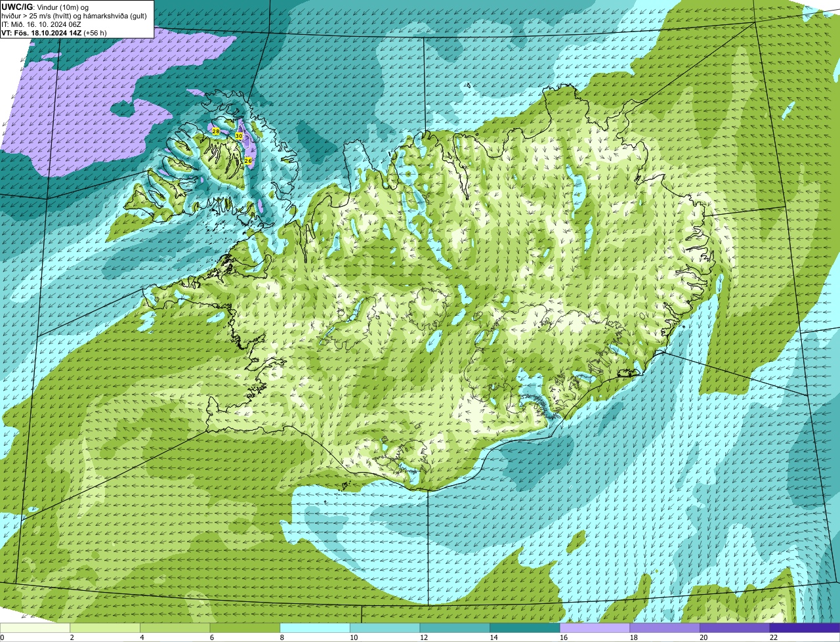The width and height of the screenshot is (840, 642).
Task: Click the color scale value '20'
Action: [703, 637]
